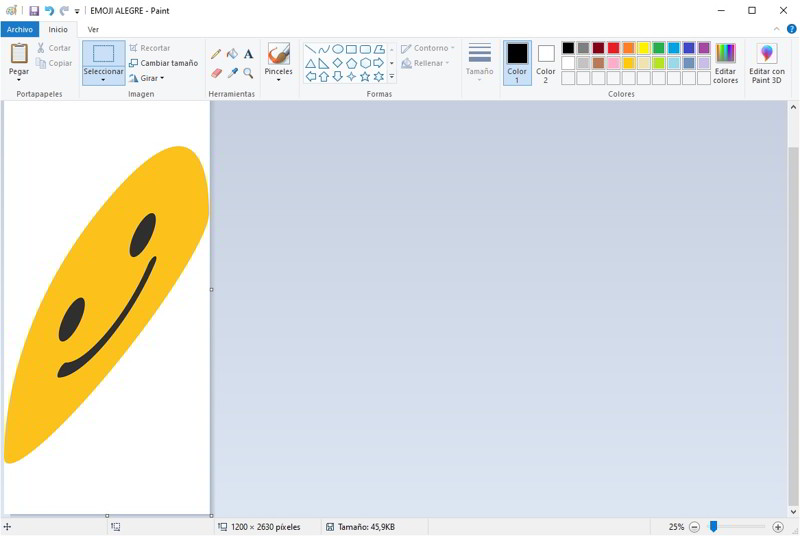
Task: Toggle Color 2 as active color
Action: tap(546, 62)
